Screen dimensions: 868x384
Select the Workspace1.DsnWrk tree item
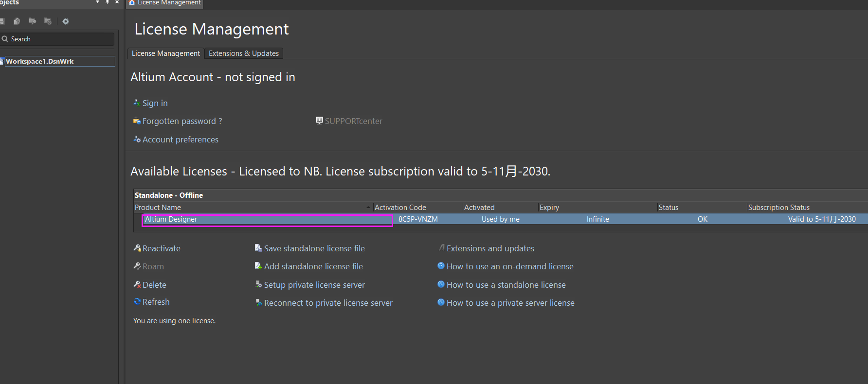click(x=40, y=61)
